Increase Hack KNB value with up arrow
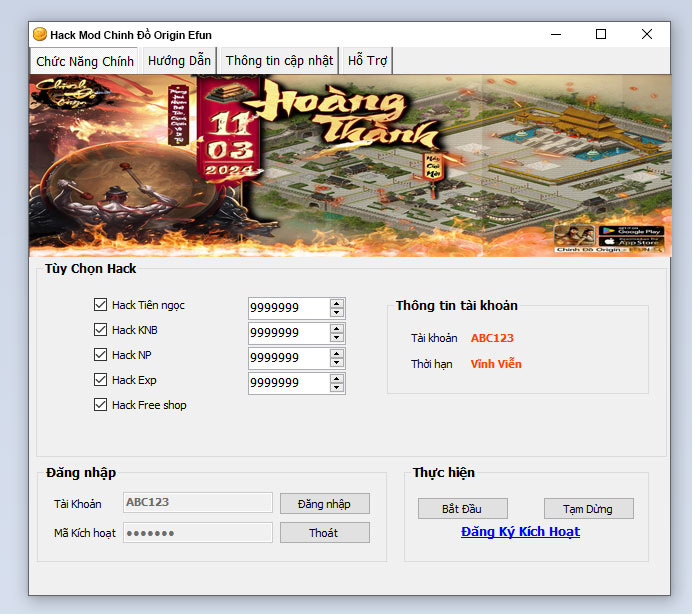This screenshot has height=616, width=693. click(337, 328)
